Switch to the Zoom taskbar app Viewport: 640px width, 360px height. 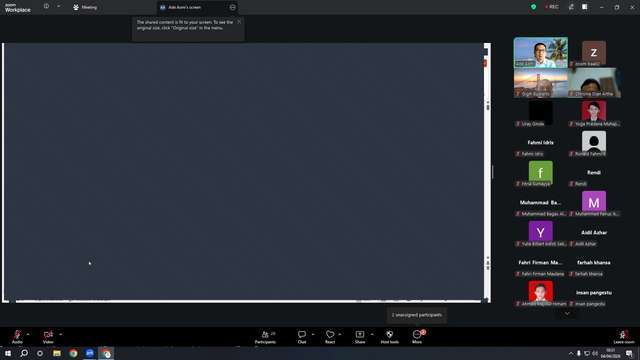(90, 353)
